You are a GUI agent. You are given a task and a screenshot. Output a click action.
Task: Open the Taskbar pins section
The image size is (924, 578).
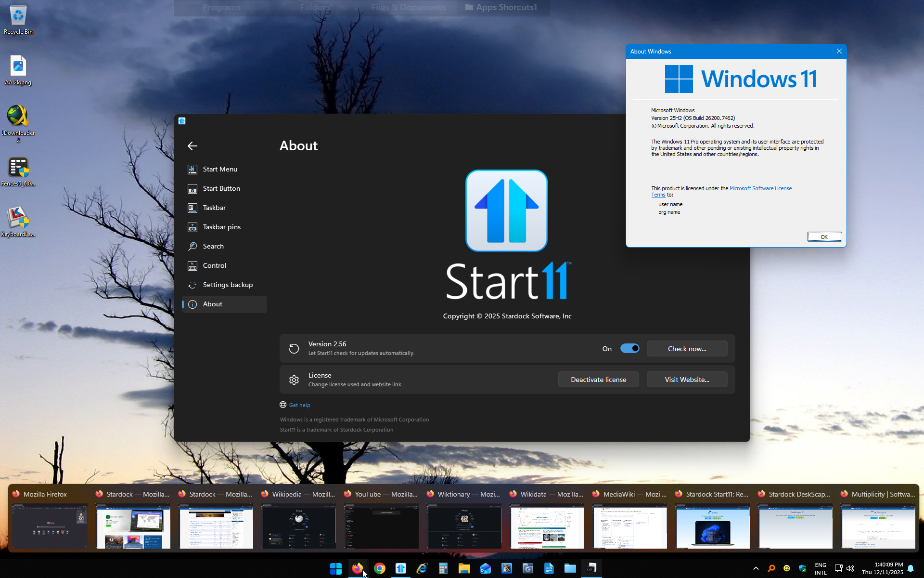pyautogui.click(x=221, y=227)
